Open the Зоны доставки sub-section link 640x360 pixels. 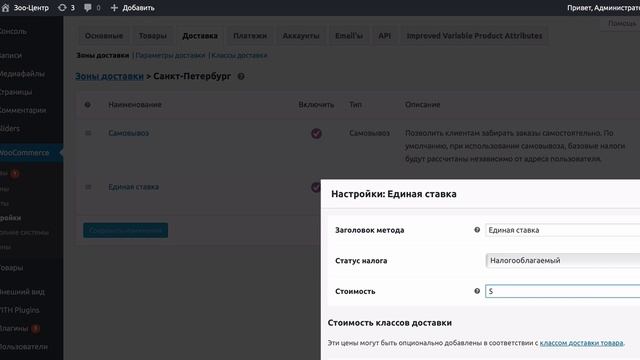102,55
